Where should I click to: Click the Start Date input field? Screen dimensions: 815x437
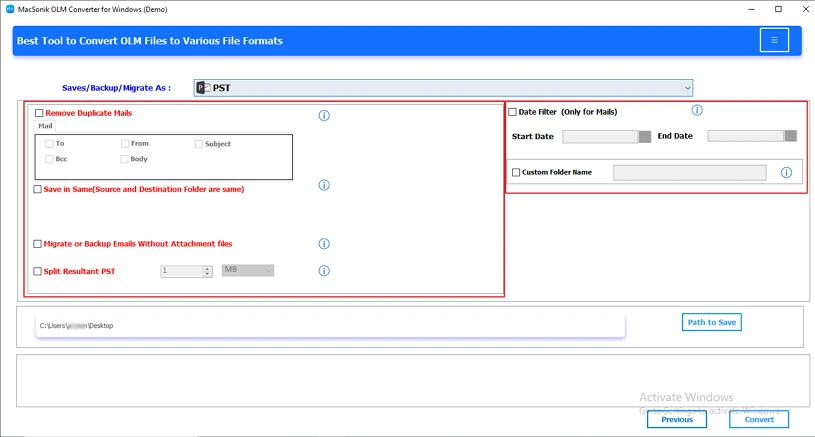click(x=600, y=137)
